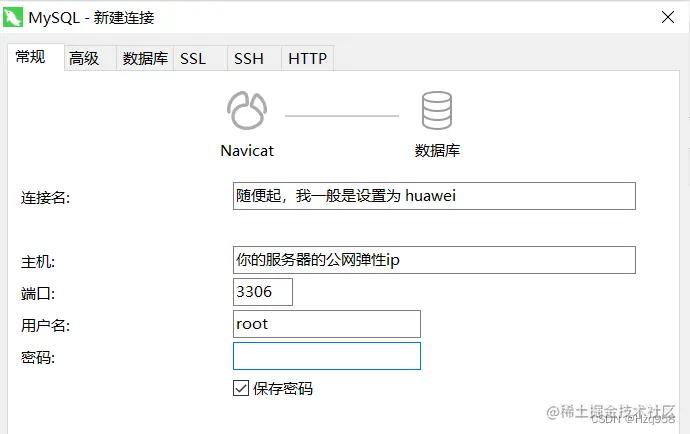The height and width of the screenshot is (434, 690).
Task: Click the MySQL - 新建连接 title text
Action: [x=92, y=18]
